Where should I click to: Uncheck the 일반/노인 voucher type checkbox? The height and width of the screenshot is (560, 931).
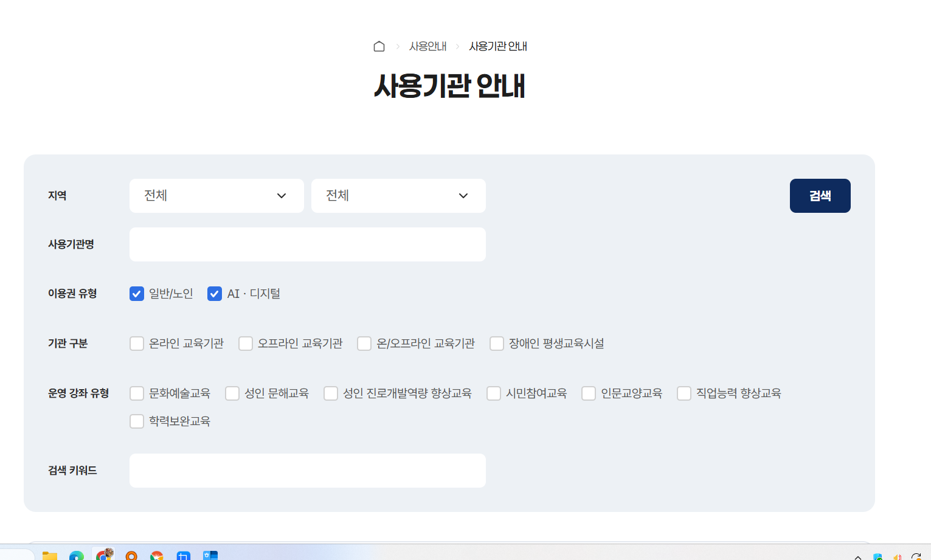pos(136,293)
